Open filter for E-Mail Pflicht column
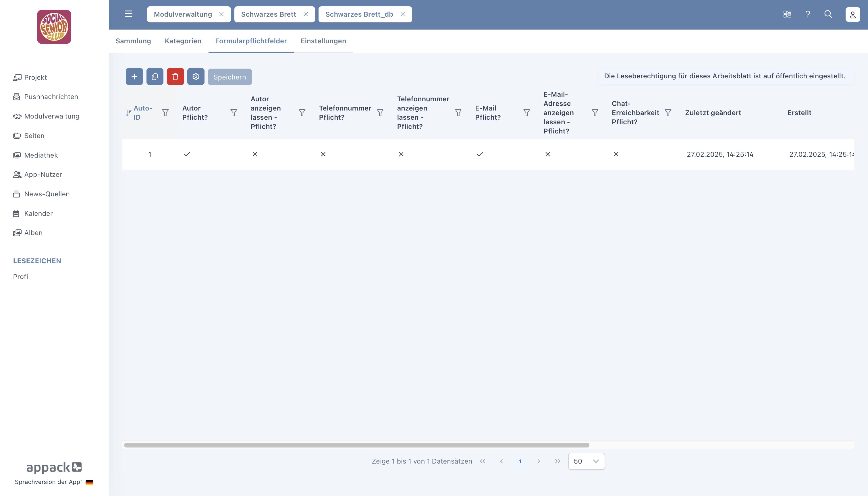The width and height of the screenshot is (868, 496). (526, 113)
